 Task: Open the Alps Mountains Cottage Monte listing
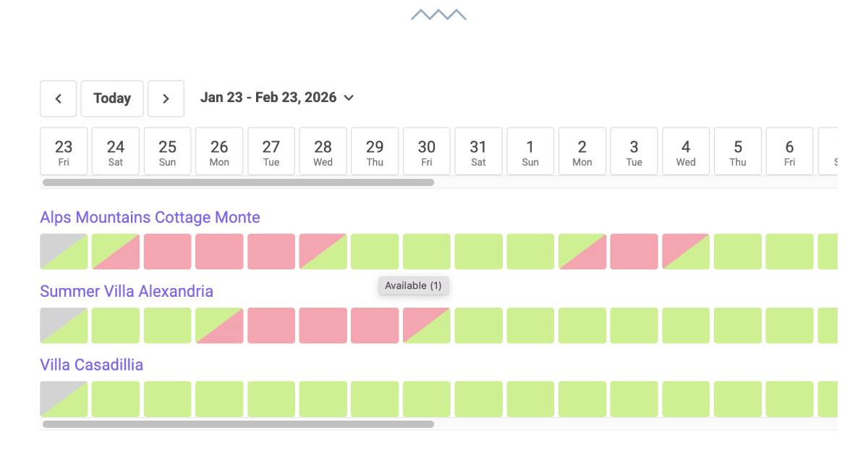(x=150, y=217)
